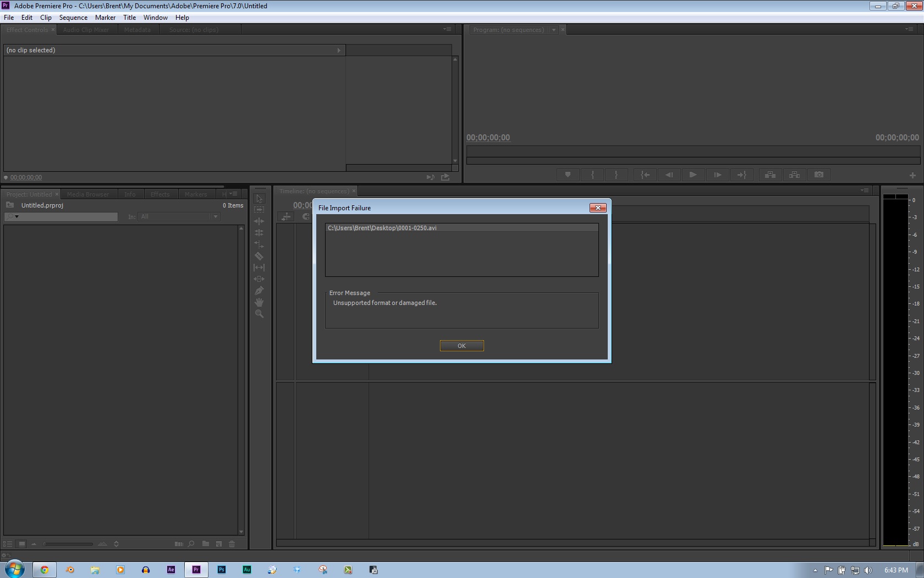
Task: Click Go to Out point button
Action: (x=741, y=175)
